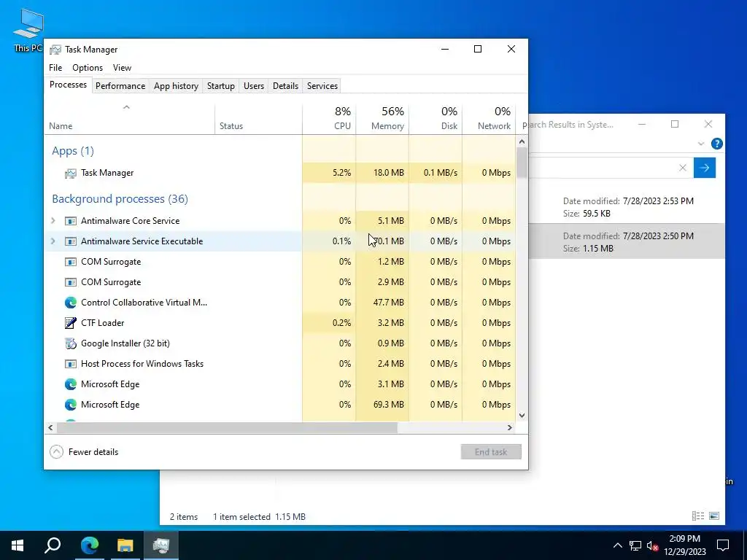This screenshot has height=560, width=747.
Task: Sort by the Status column header
Action: click(258, 119)
